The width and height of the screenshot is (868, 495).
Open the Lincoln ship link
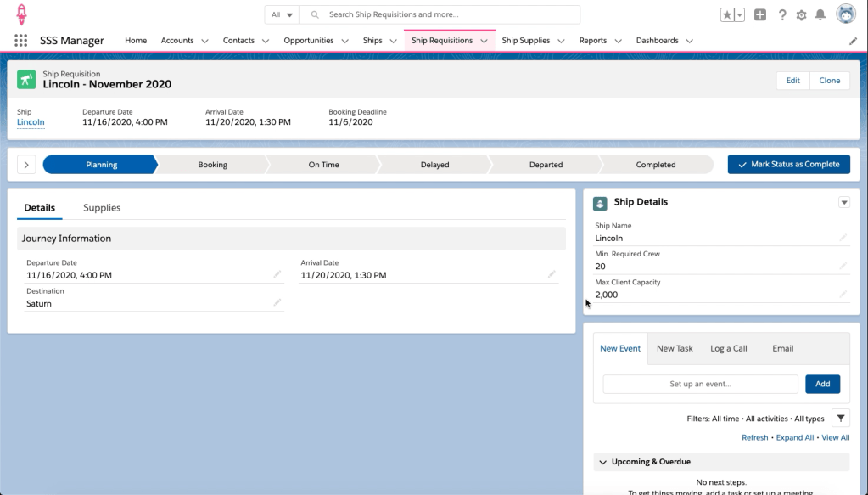pos(31,122)
